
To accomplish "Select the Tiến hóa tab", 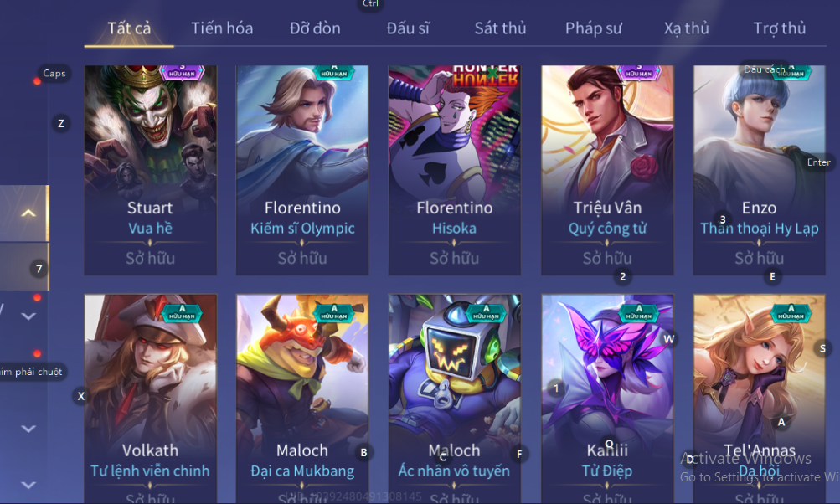I will [x=222, y=28].
